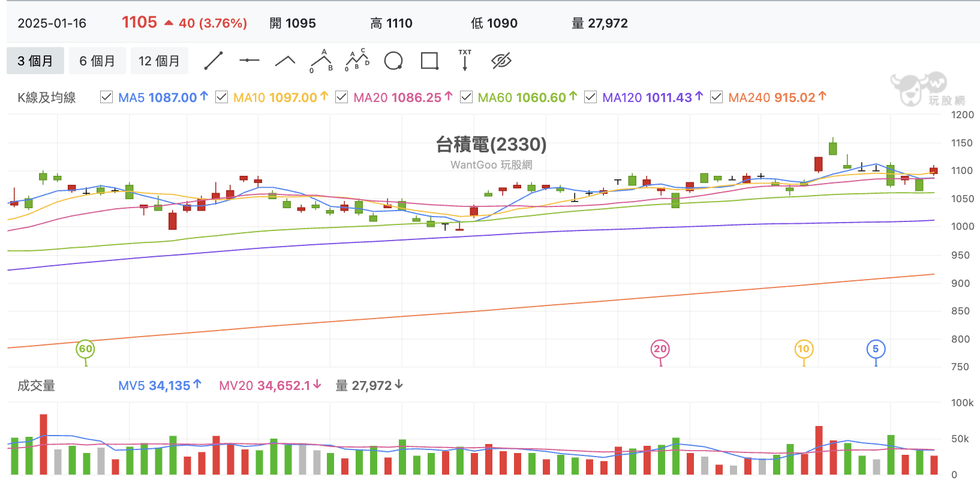This screenshot has height=480, width=980.
Task: Uncheck the MA120 moving average checkbox
Action: (590, 97)
